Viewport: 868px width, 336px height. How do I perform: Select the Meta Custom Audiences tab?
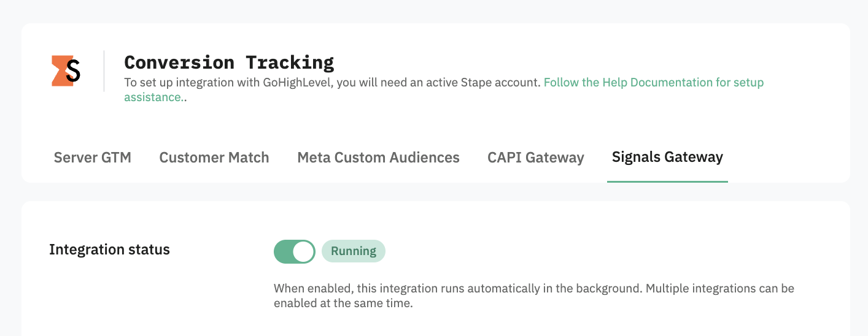point(378,158)
